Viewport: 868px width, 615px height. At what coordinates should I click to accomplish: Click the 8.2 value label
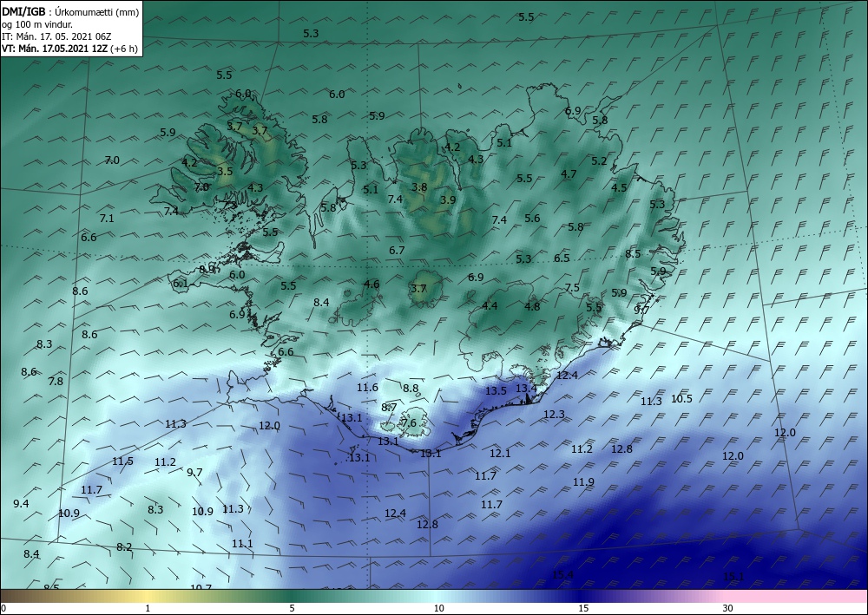coord(124,547)
